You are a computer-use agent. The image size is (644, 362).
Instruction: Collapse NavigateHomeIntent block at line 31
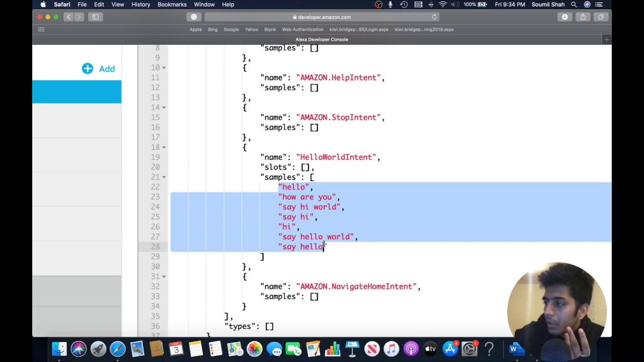coord(164,277)
